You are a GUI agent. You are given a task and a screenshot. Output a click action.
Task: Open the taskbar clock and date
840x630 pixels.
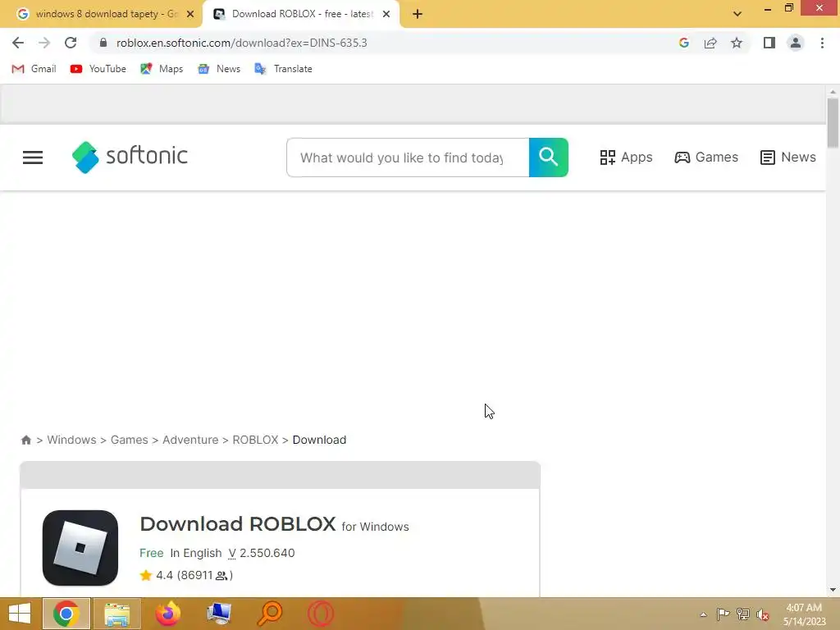804,614
